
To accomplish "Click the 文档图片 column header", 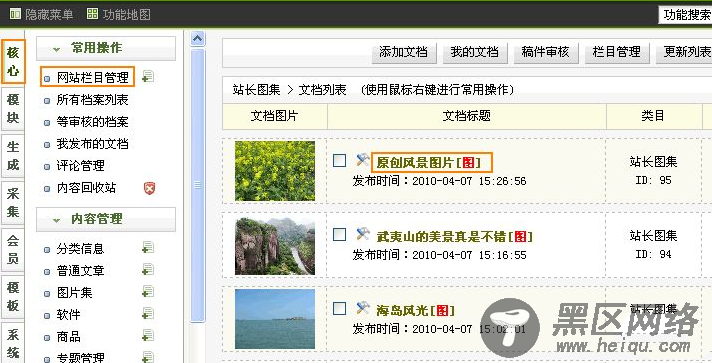I will click(x=274, y=116).
